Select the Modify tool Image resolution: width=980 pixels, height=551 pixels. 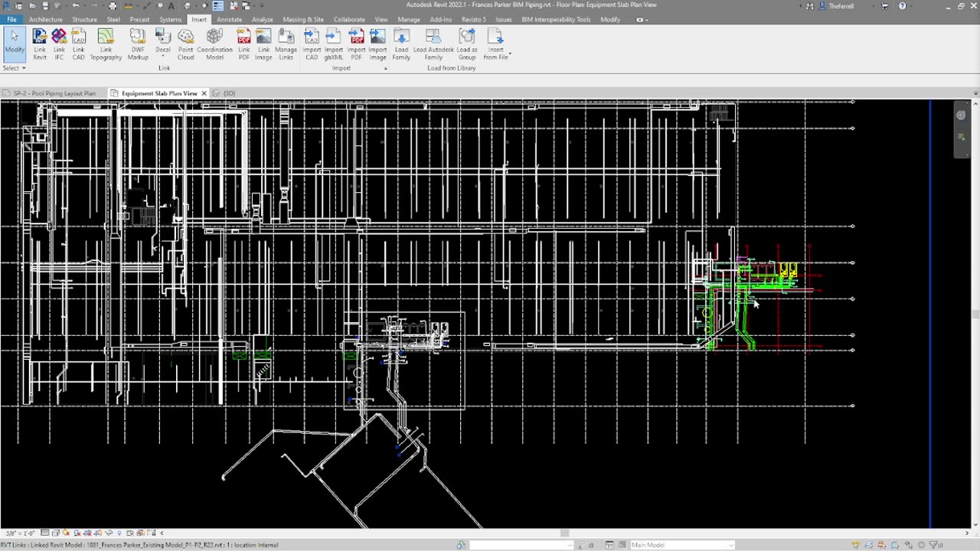point(14,43)
